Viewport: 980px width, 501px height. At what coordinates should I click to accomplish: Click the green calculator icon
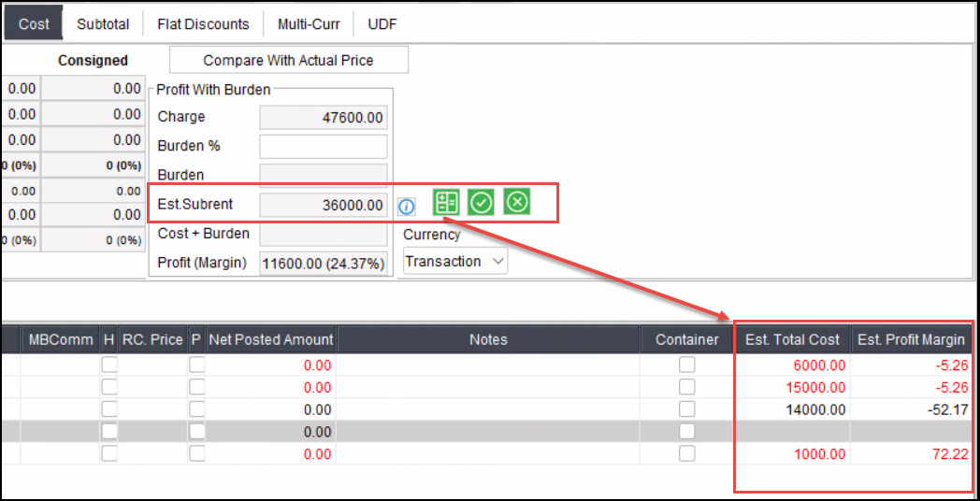point(446,202)
